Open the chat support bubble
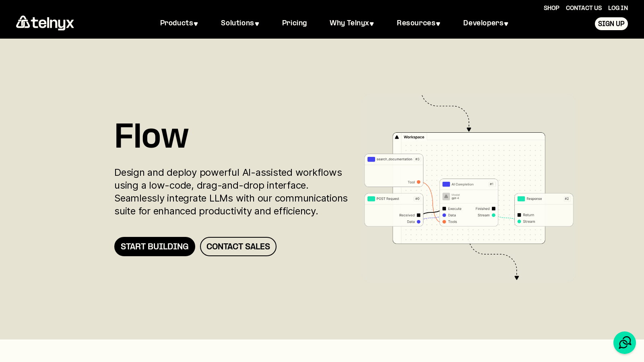Screen dimensions: 644x362 (x=625, y=343)
